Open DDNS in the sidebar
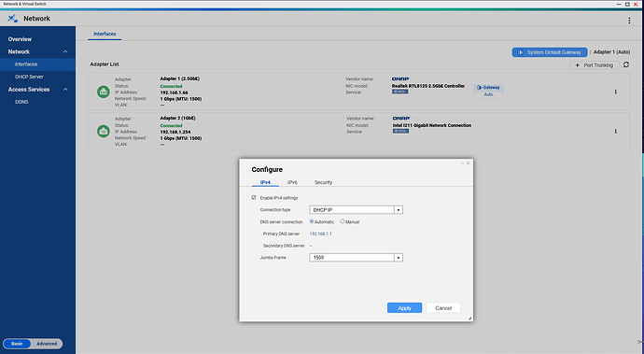 tap(21, 102)
